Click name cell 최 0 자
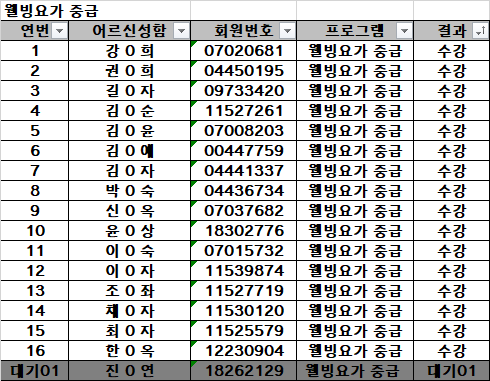The height and width of the screenshot is (381, 490). click(130, 331)
